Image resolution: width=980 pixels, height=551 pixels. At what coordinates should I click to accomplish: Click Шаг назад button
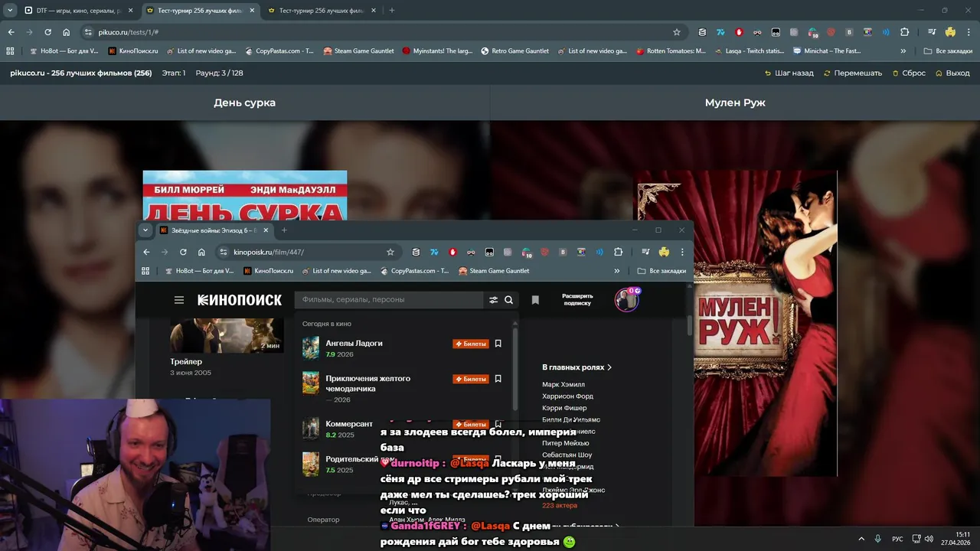(x=789, y=73)
